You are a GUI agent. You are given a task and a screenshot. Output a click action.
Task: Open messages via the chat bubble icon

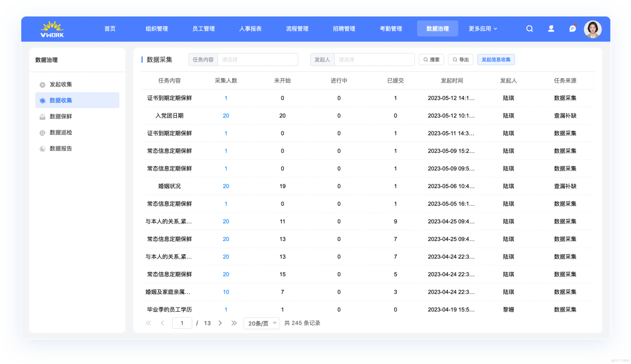click(572, 28)
